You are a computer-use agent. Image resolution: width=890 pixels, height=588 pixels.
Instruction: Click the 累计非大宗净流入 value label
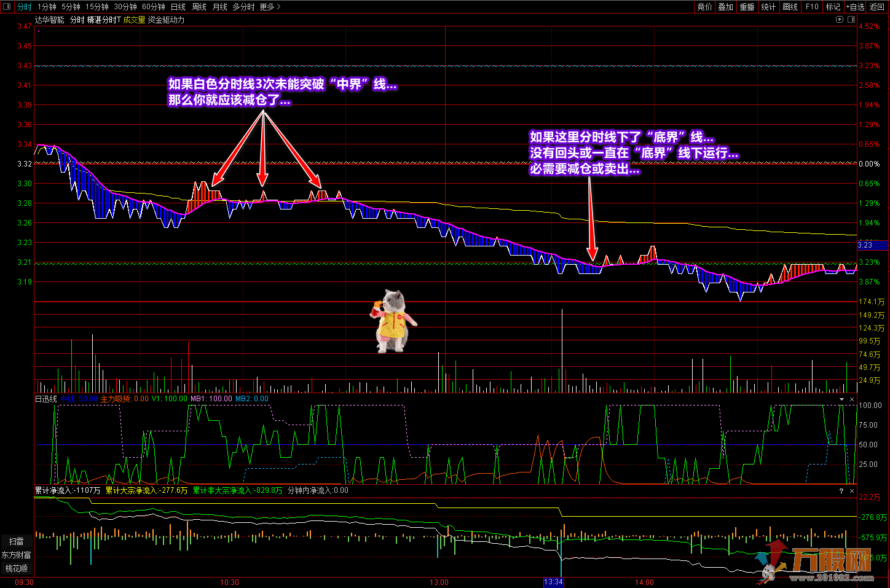(237, 490)
